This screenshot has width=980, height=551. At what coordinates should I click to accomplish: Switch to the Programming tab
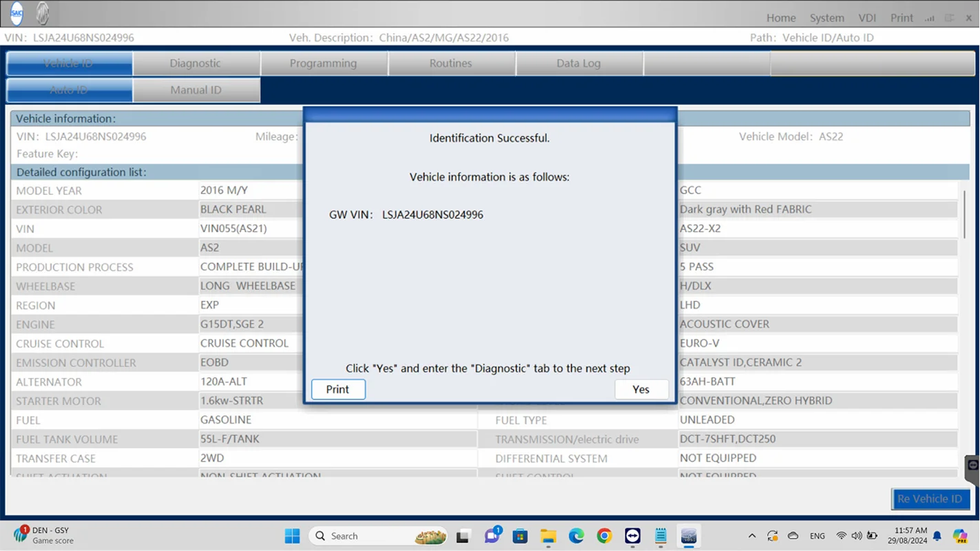(324, 63)
